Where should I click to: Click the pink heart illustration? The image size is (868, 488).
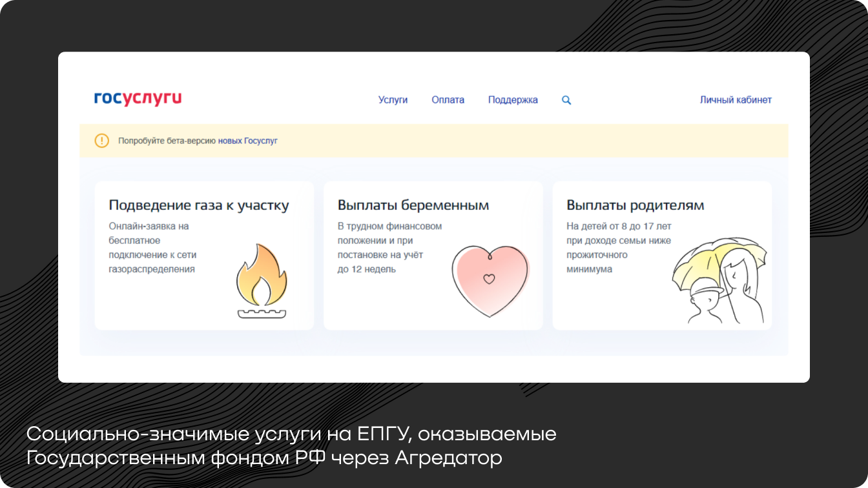point(490,280)
